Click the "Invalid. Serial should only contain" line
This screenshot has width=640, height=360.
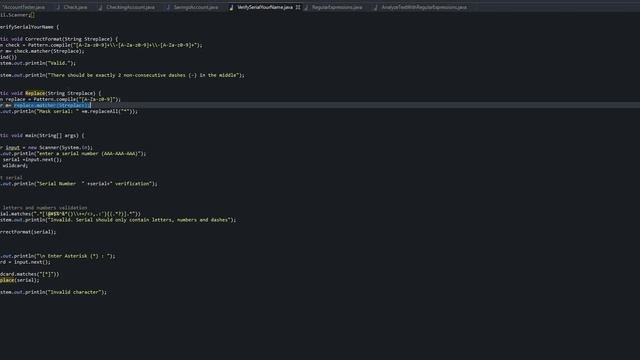(x=118, y=220)
